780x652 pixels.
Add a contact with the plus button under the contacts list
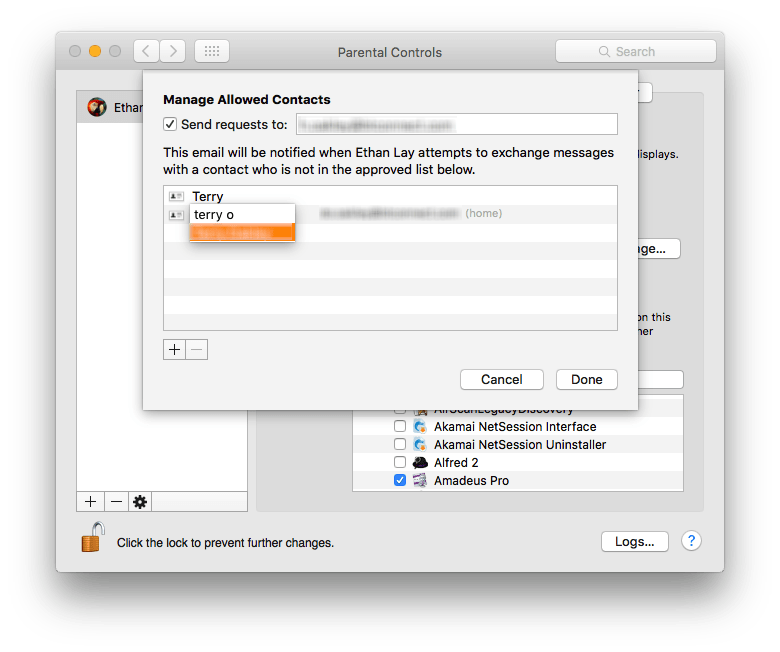point(174,349)
